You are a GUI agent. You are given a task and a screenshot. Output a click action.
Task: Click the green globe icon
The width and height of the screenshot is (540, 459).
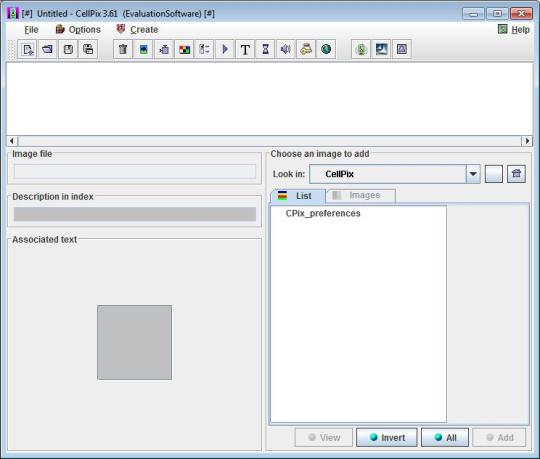326,49
